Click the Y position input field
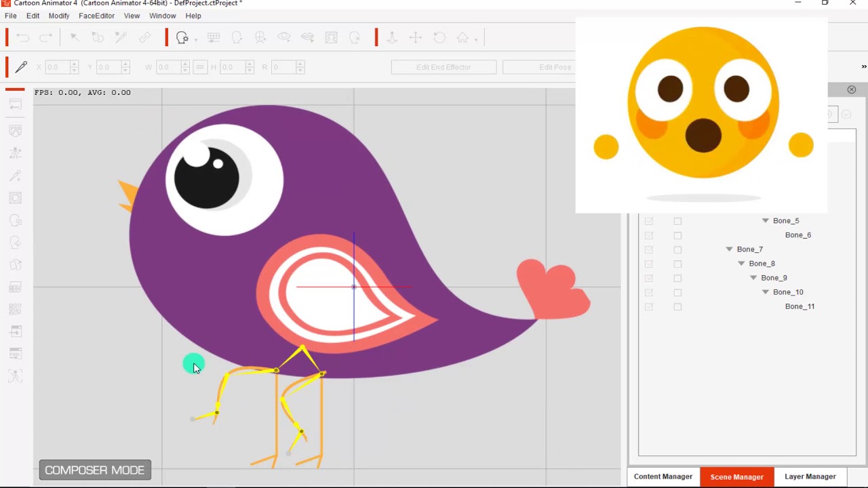Image resolution: width=868 pixels, height=488 pixels. [108, 67]
